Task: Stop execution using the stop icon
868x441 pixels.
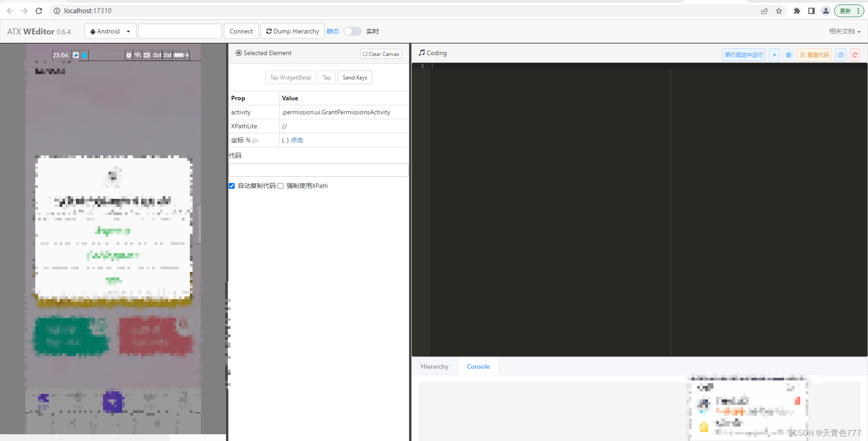Action: [x=788, y=55]
